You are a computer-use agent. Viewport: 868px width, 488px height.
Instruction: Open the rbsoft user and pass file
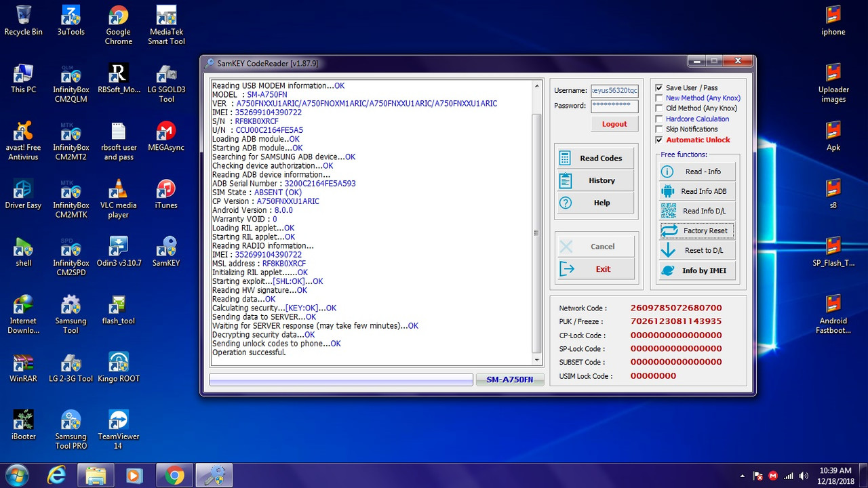118,141
